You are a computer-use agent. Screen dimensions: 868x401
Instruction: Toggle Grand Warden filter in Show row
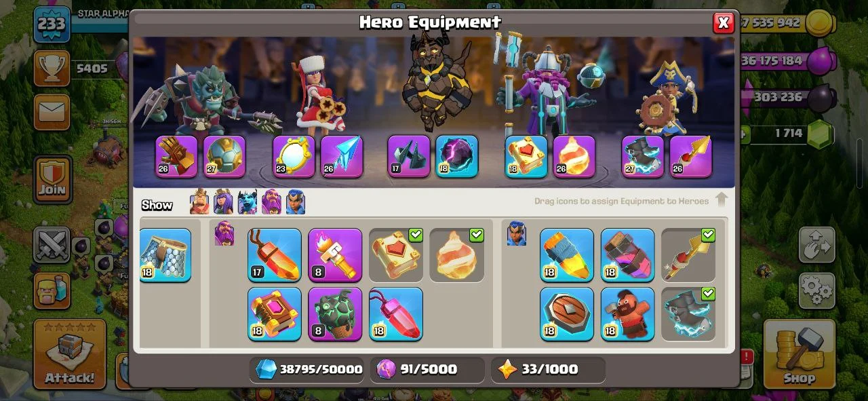click(x=271, y=202)
